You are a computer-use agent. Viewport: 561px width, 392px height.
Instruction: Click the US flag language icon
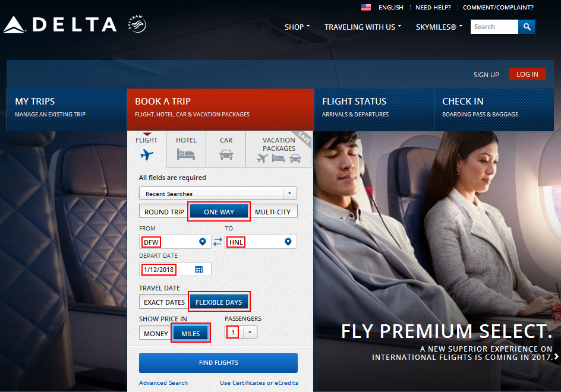[x=366, y=7]
